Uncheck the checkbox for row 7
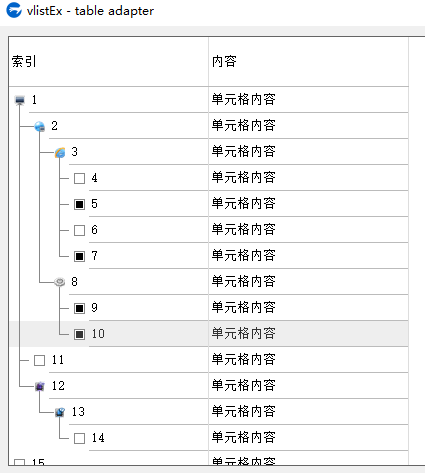This screenshot has width=425, height=473. pyautogui.click(x=79, y=256)
